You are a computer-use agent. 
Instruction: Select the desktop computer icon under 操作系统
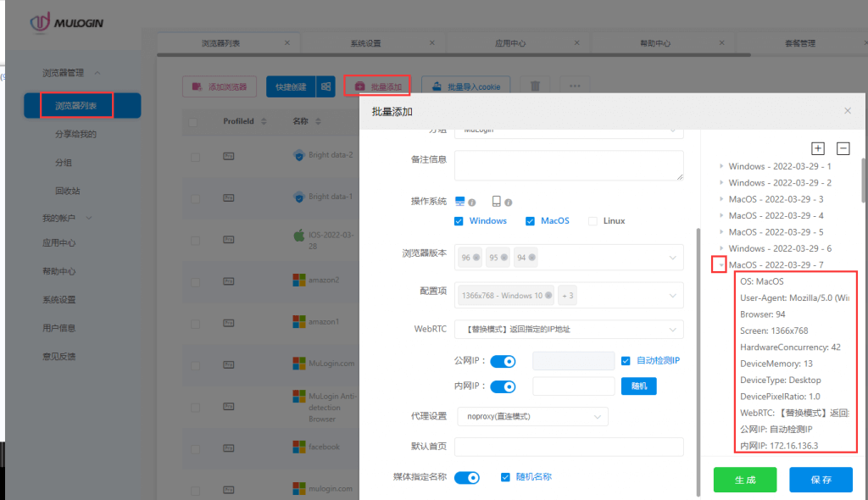[x=460, y=201]
